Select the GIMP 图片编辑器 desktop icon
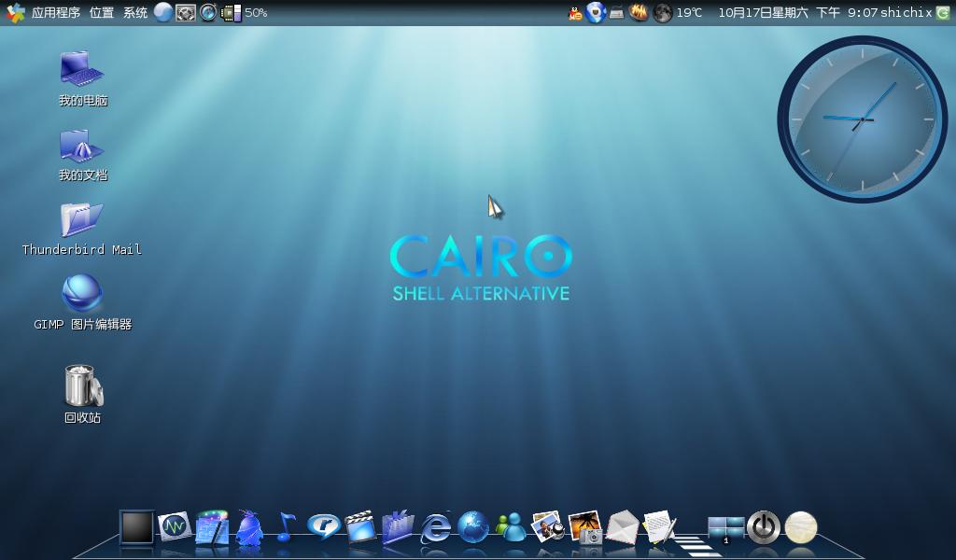 point(82,302)
